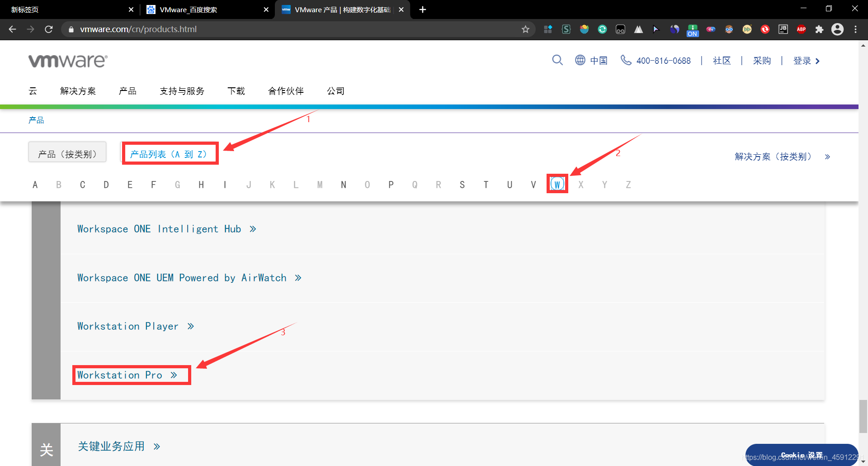Viewport: 868px width, 466px height.
Task: Select the 产品列表（A 到 Z）tab
Action: click(170, 154)
